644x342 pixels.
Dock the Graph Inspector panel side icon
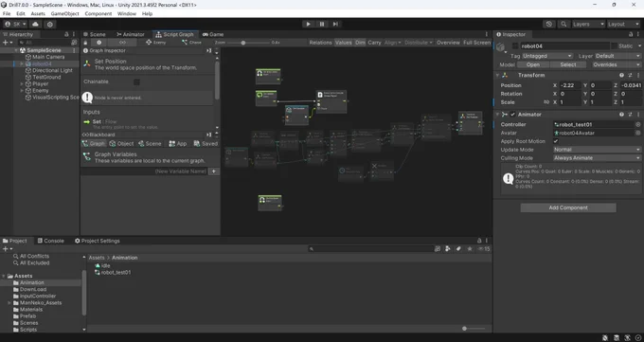pos(208,50)
